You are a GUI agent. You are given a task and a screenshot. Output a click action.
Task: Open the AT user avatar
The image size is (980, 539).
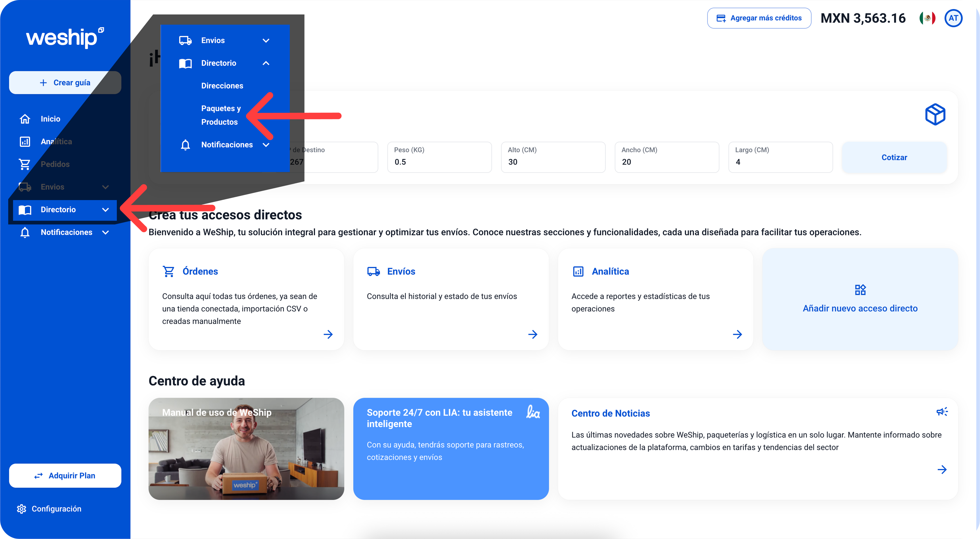[953, 18]
